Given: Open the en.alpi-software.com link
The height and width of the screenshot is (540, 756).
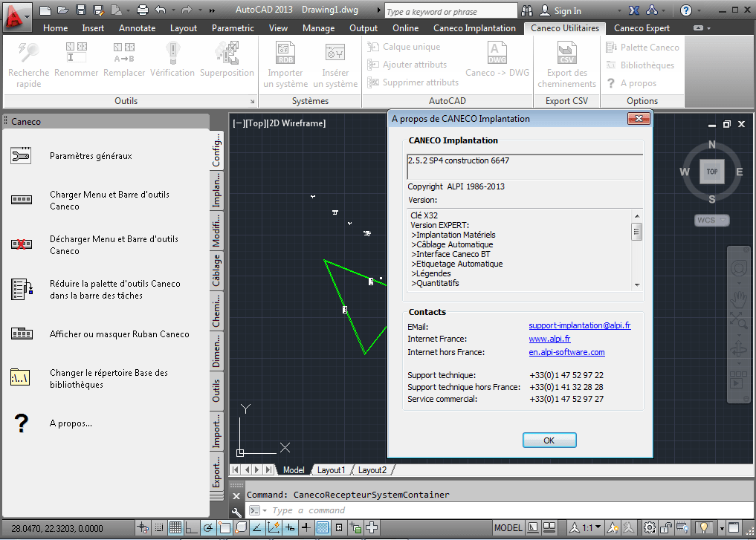Looking at the screenshot, I should 566,352.
